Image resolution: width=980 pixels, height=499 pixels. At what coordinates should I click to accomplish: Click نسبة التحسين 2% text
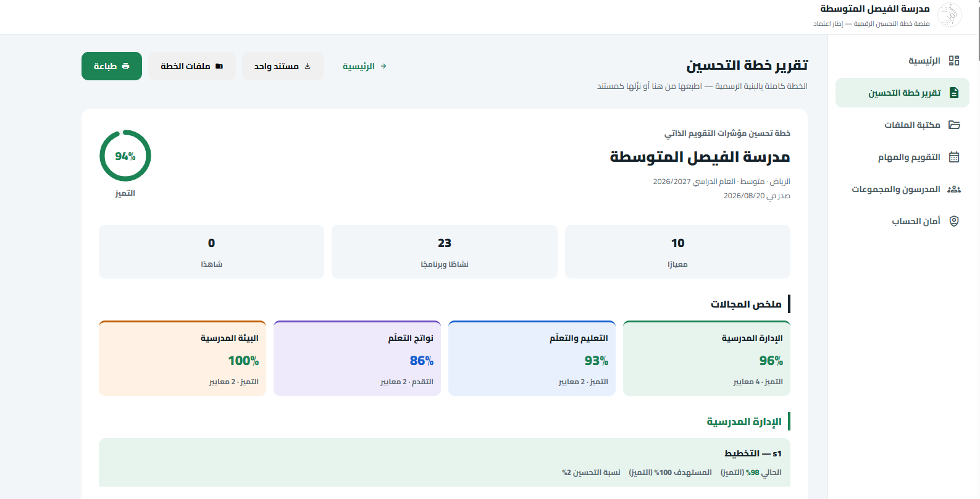coord(591,472)
